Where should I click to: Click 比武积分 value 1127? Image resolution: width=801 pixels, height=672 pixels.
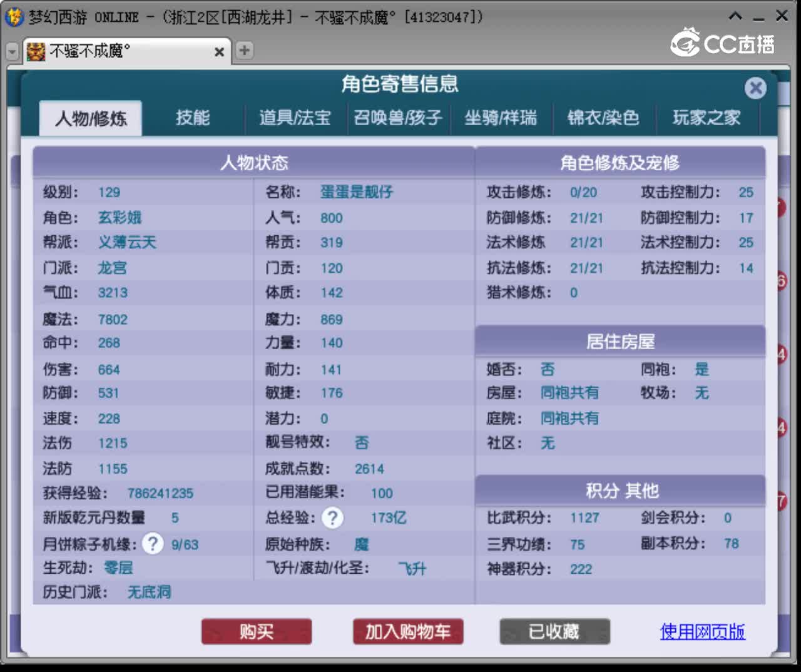(584, 517)
